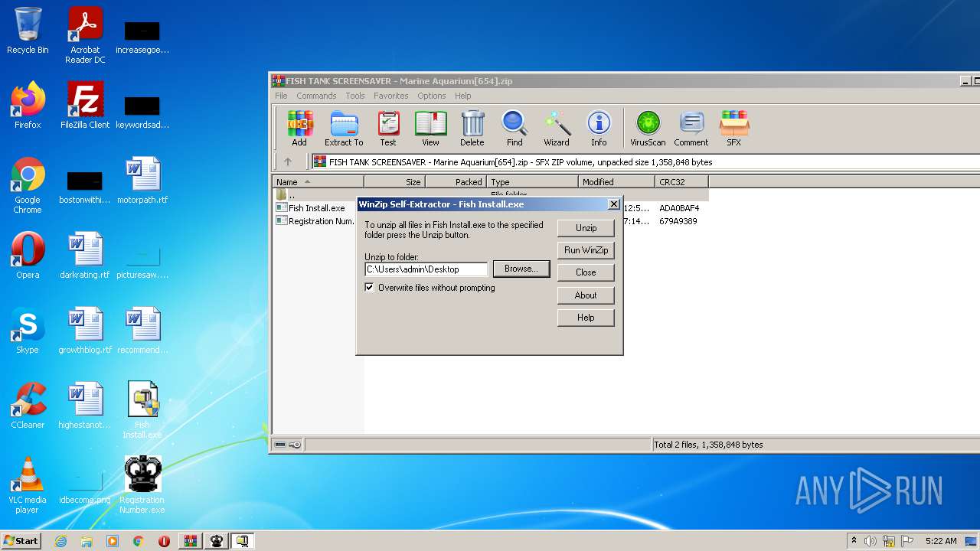Select Fish Install.exe desktop file
This screenshot has width=980, height=551.
(142, 411)
